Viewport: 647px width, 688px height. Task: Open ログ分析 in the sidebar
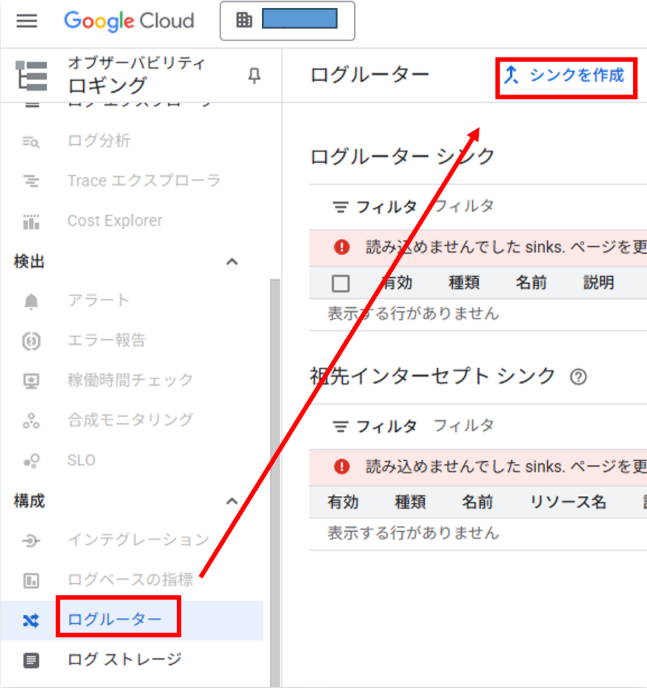99,141
